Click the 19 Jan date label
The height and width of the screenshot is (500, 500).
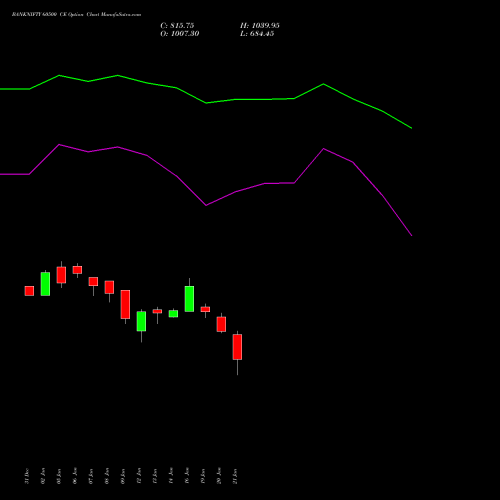[203, 476]
